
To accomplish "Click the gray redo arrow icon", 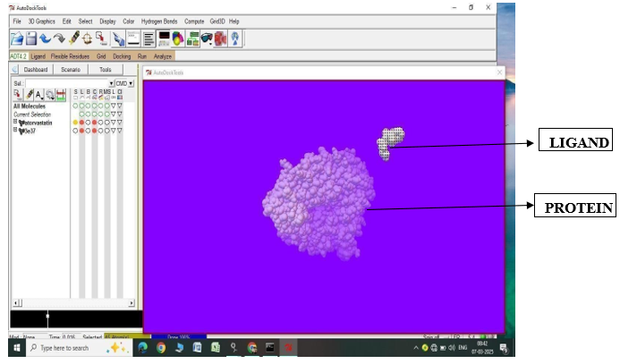I will [x=60, y=38].
